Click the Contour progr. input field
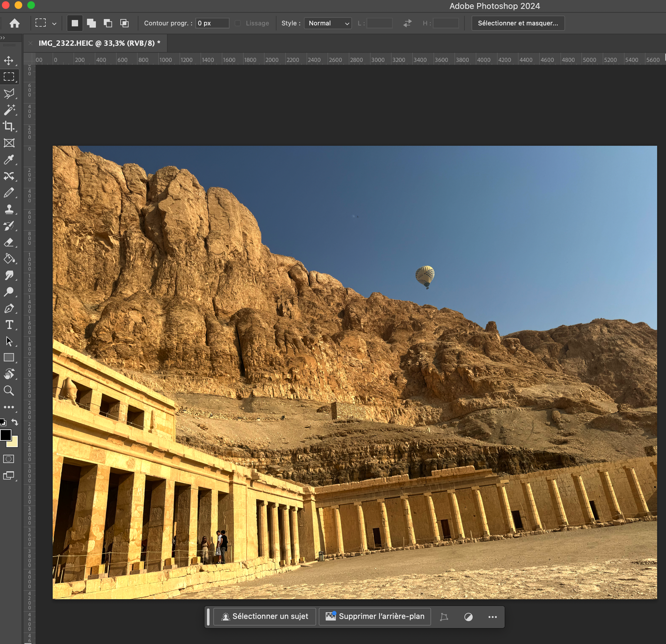This screenshot has height=644, width=666. tap(212, 23)
